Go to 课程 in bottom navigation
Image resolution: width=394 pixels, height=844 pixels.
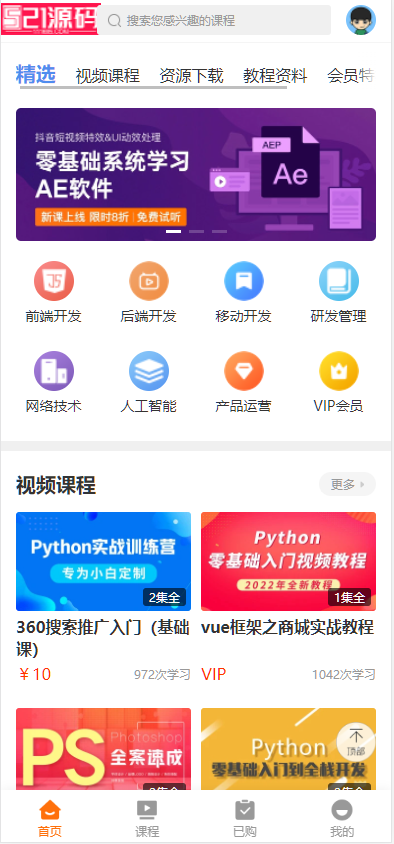147,818
